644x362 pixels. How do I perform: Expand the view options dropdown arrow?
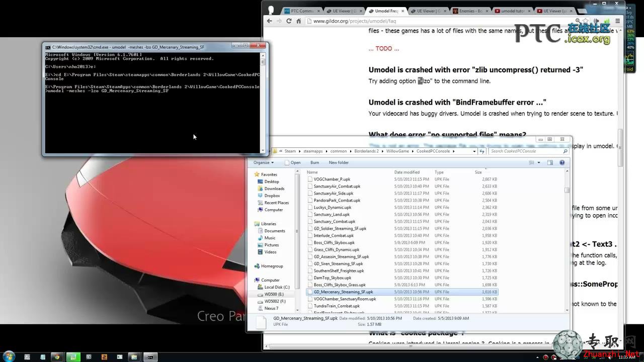tap(538, 162)
